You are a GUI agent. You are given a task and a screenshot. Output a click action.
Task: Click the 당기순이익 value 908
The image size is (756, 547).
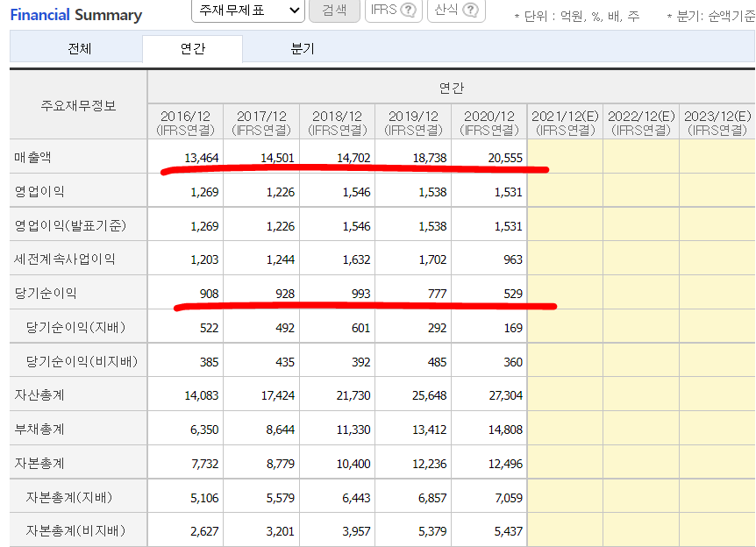pos(210,294)
